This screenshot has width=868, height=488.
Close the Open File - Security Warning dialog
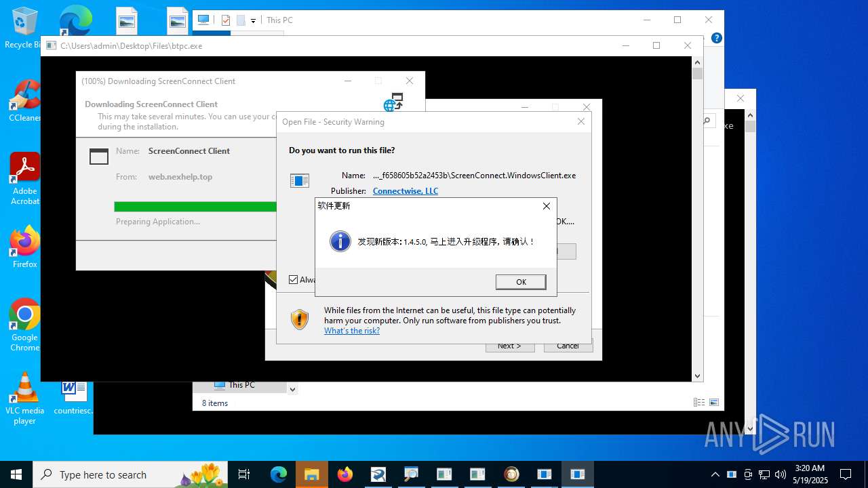coord(581,122)
